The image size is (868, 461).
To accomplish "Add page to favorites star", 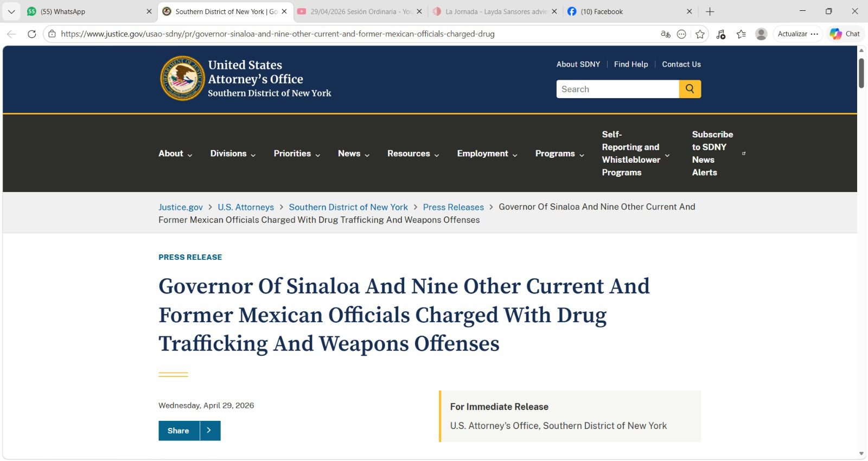I will (x=700, y=34).
